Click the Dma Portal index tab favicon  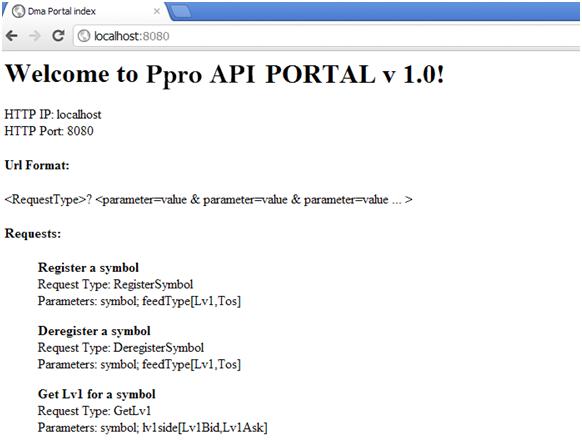(18, 12)
